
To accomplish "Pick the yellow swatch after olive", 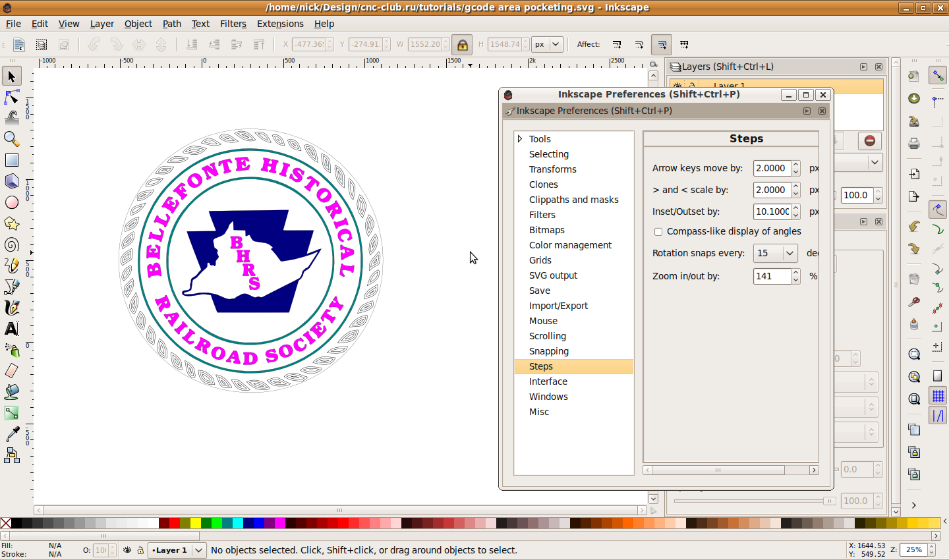I will pyautogui.click(x=196, y=523).
